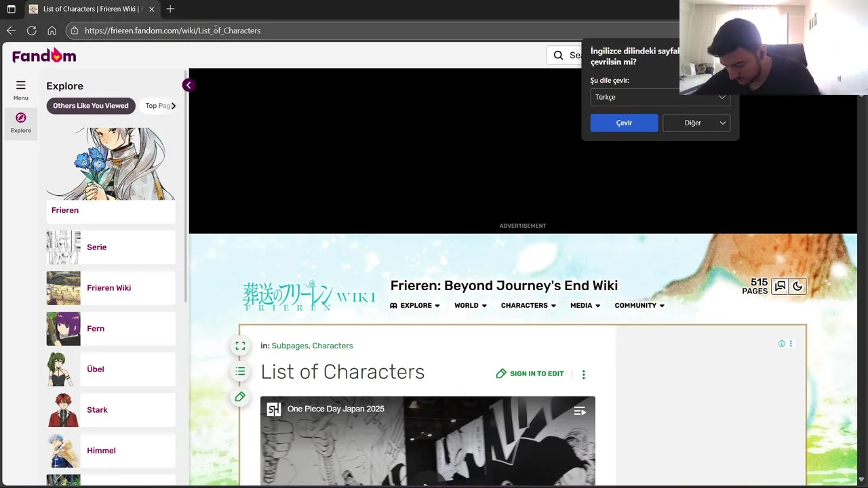Expand the EXPLORE wiki menu
The image size is (868, 488).
click(x=414, y=306)
